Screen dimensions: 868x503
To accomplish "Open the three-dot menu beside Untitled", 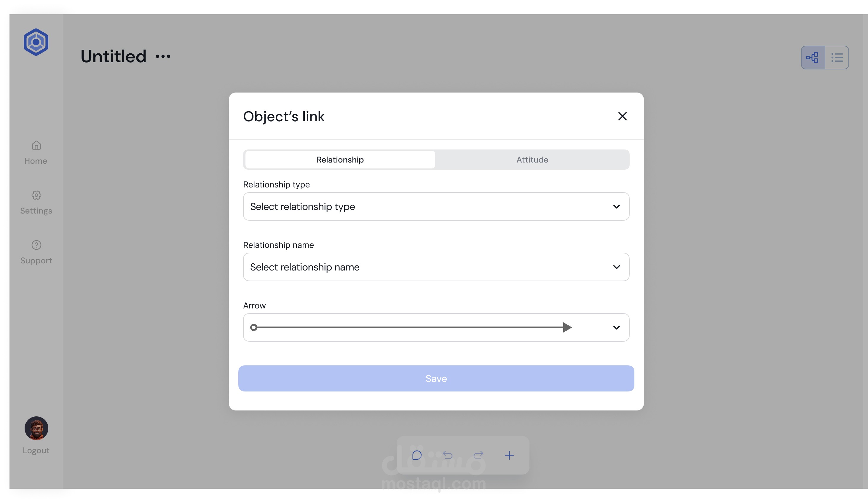I will [x=163, y=57].
